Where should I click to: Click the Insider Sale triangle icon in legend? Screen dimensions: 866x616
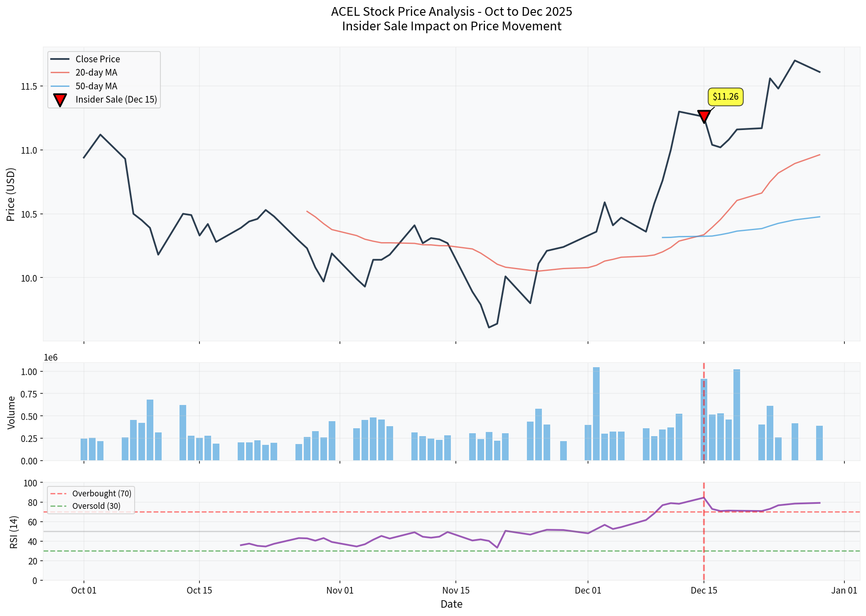click(60, 100)
